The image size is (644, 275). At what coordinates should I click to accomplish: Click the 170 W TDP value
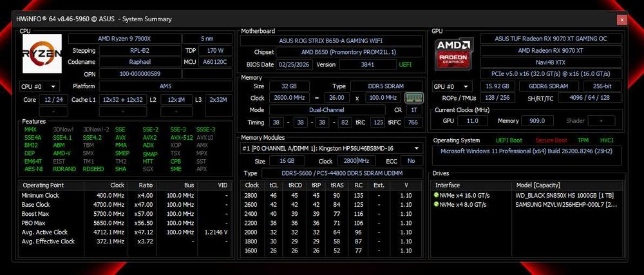[215, 50]
